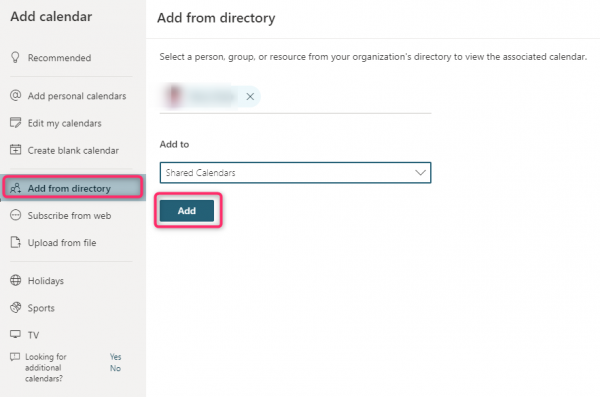Viewport: 600px width, 397px height.
Task: Click the Add from directory heading
Action: coord(216,18)
